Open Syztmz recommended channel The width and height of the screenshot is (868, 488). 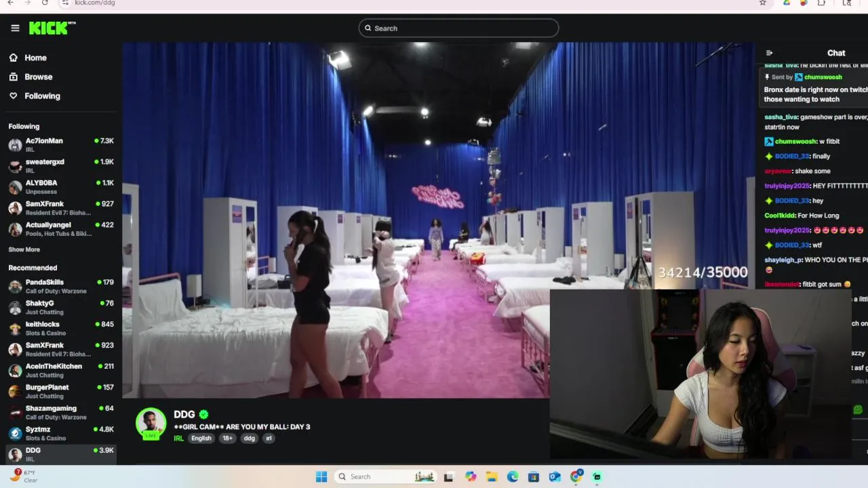[x=60, y=434]
